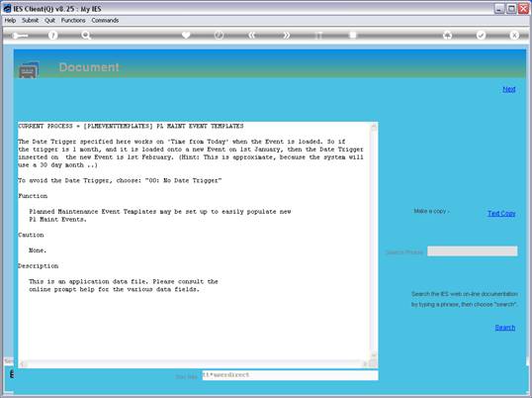532x398 pixels.
Task: Click the document vertical scrollbar down arrow
Action: pos(374,355)
